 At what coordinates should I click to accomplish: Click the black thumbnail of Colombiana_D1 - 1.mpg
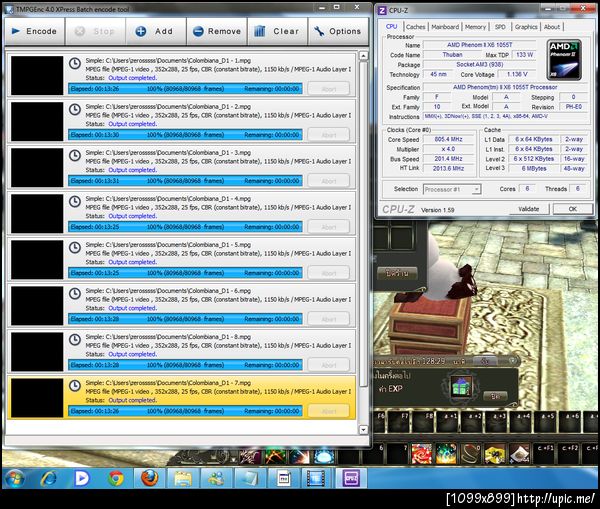[x=37, y=75]
